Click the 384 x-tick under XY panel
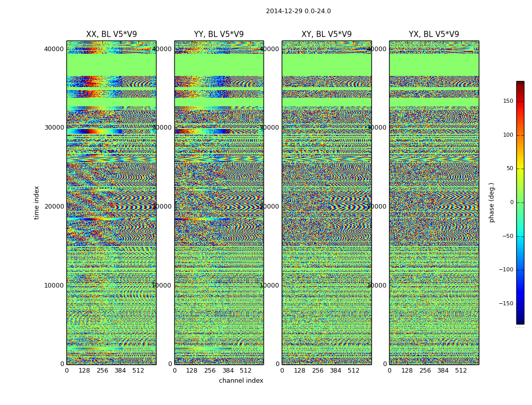Image resolution: width=532 pixels, height=405 pixels. tap(335, 371)
